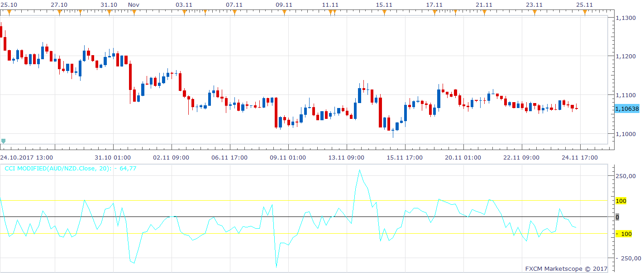Click the 25.10 date at top axis
Image resolution: width=644 pixels, height=273 pixels.
pos(9,5)
